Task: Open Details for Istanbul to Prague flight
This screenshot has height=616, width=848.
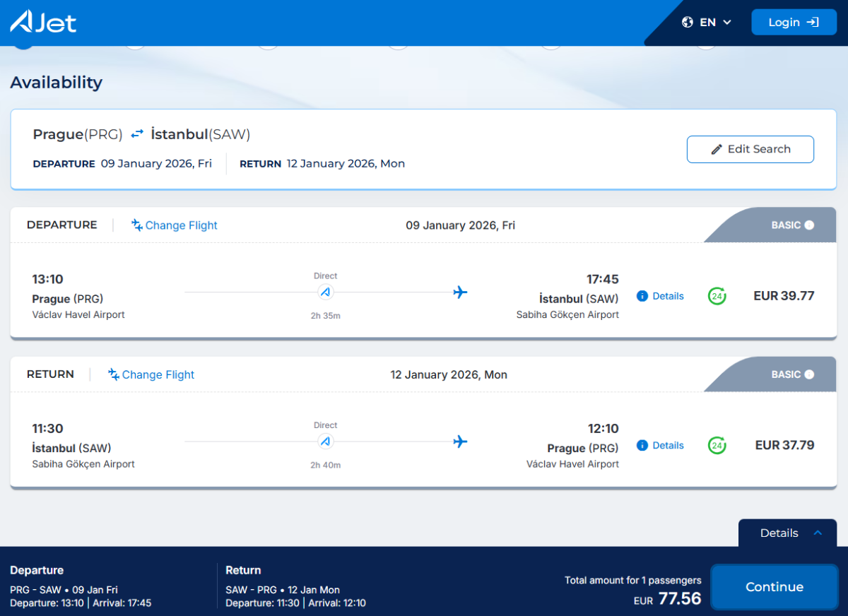Action: point(661,445)
